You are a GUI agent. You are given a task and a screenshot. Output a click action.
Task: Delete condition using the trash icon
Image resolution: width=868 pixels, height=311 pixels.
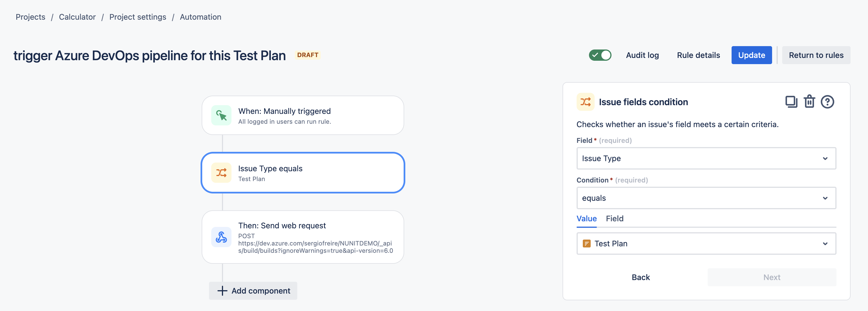coord(809,102)
